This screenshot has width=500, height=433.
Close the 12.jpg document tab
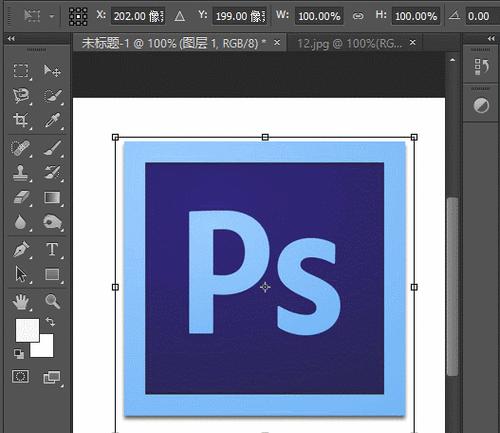[413, 43]
